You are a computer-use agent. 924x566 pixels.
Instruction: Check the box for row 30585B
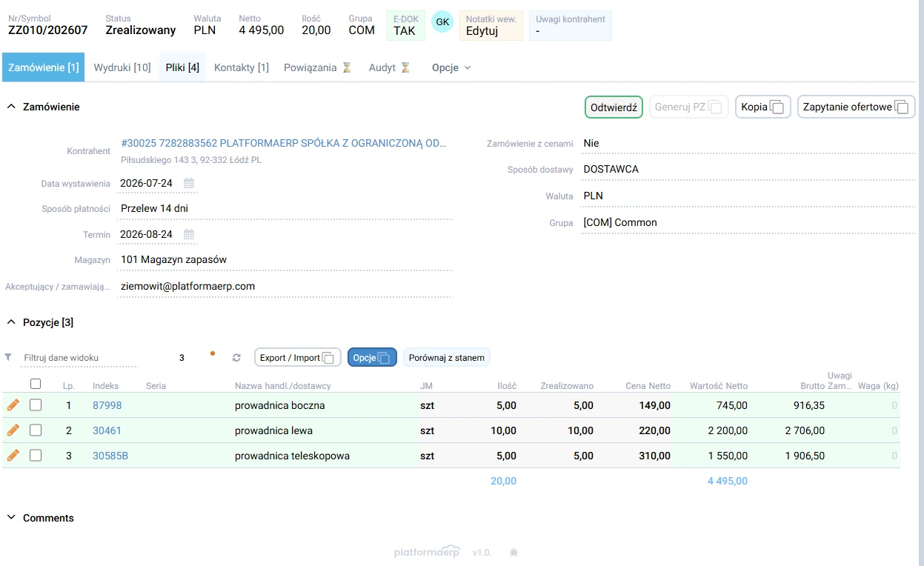pos(36,456)
